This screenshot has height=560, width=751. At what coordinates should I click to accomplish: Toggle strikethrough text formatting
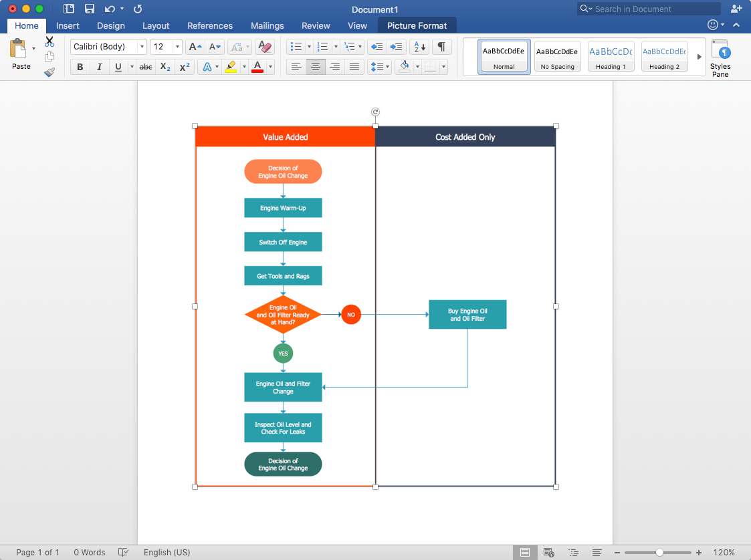pos(145,67)
